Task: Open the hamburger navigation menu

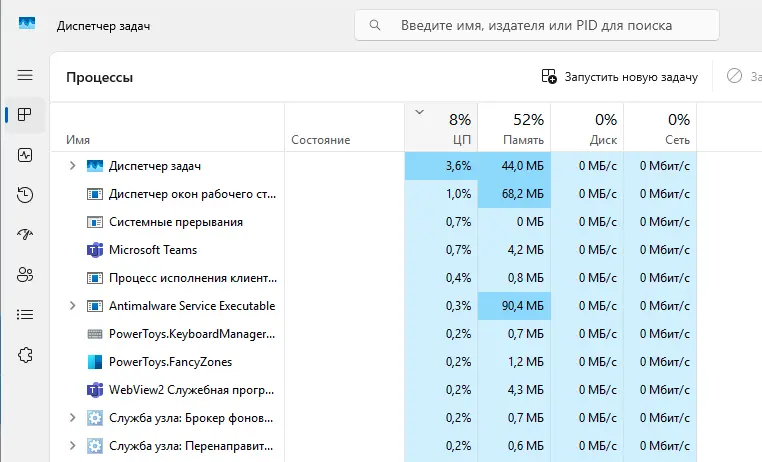Action: point(25,75)
